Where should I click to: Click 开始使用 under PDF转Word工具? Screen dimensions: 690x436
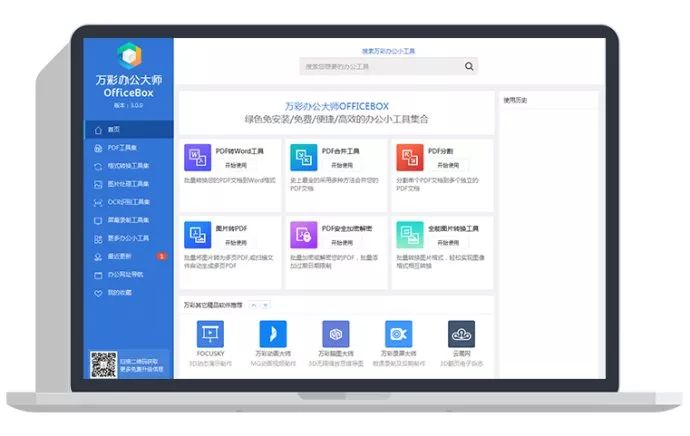[236, 165]
